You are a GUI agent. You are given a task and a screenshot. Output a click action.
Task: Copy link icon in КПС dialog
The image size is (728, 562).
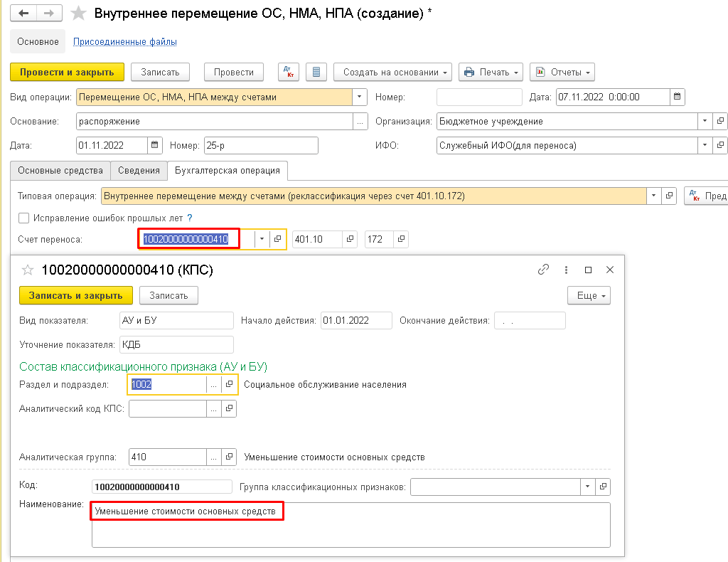click(x=544, y=270)
